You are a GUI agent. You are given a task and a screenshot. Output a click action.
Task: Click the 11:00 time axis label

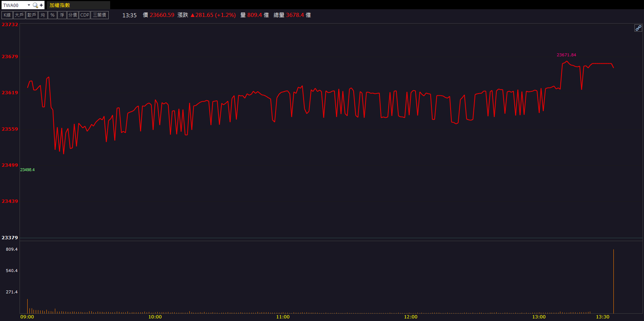coord(283,317)
